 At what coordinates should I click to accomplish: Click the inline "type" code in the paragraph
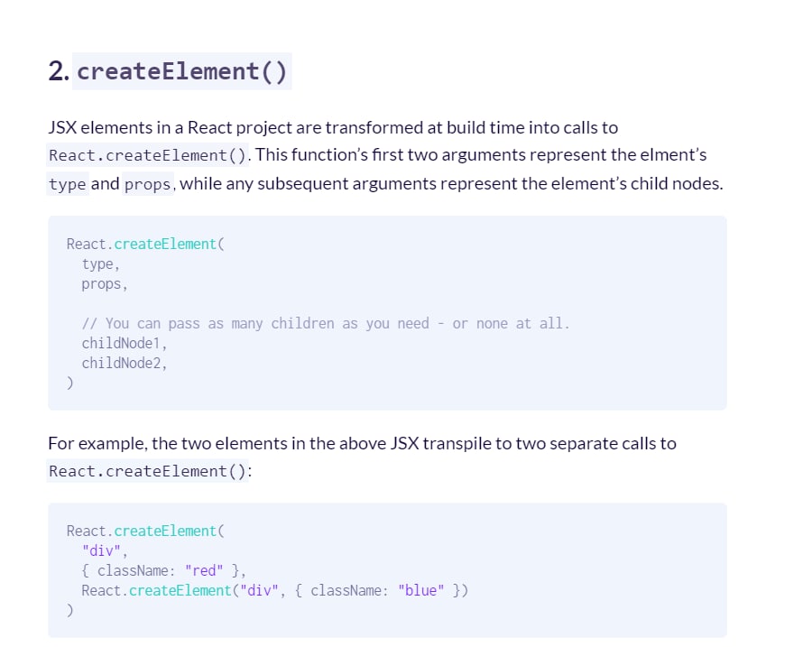(68, 184)
